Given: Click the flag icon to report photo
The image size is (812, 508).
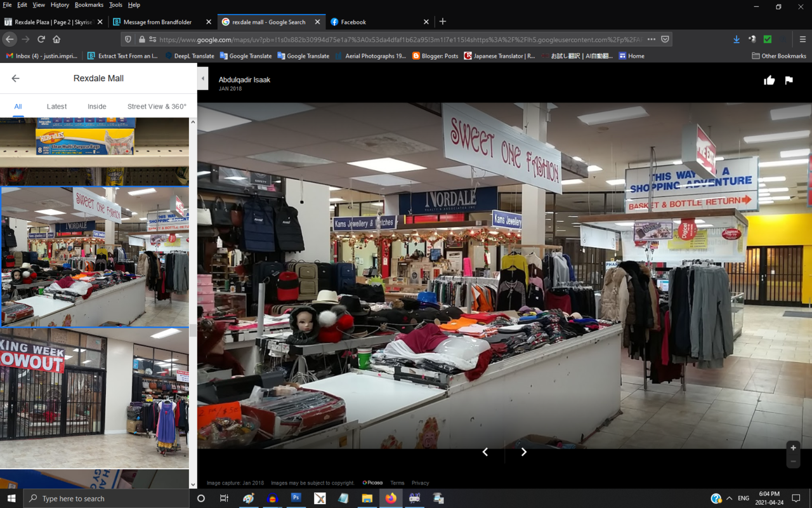Looking at the screenshot, I should (789, 80).
